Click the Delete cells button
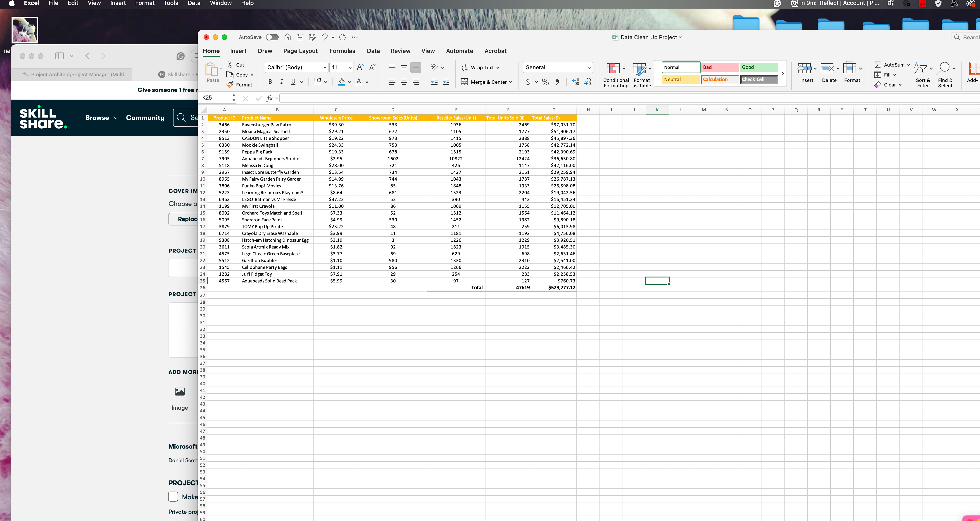The width and height of the screenshot is (980, 521). tap(829, 73)
